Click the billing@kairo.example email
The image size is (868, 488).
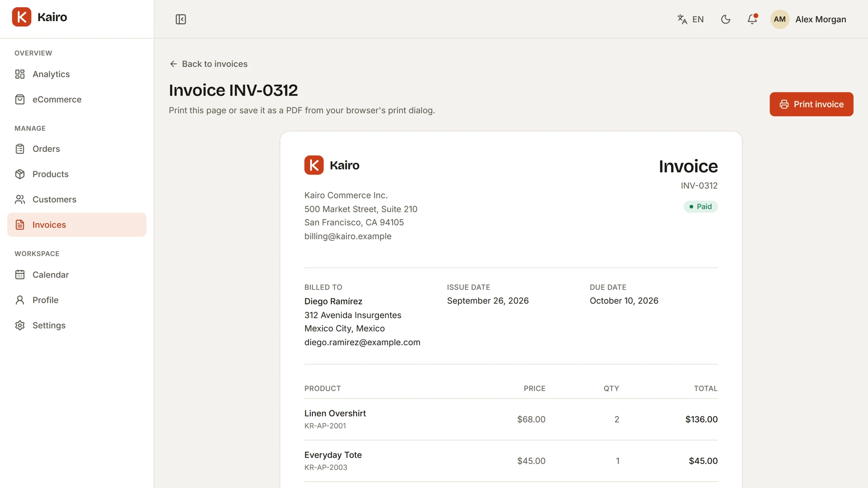coord(348,236)
